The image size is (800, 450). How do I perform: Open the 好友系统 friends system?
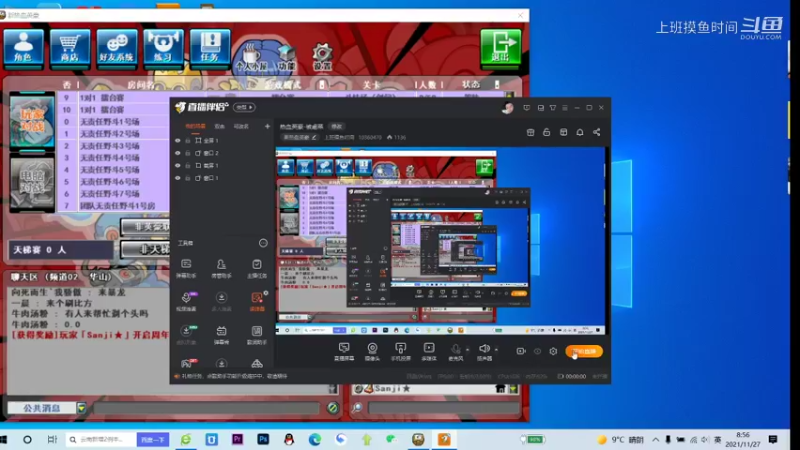pos(116,47)
